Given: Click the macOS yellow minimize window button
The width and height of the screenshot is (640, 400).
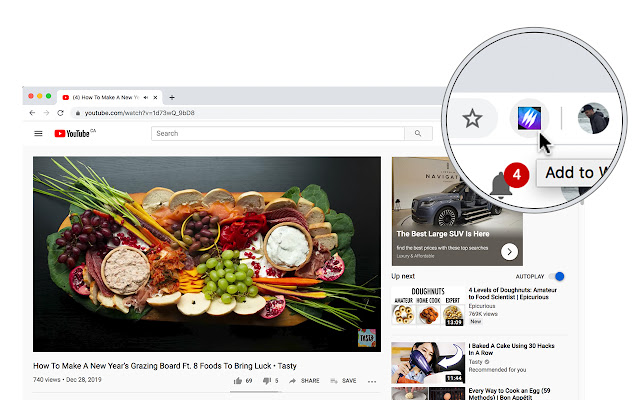Looking at the screenshot, I should coord(40,96).
